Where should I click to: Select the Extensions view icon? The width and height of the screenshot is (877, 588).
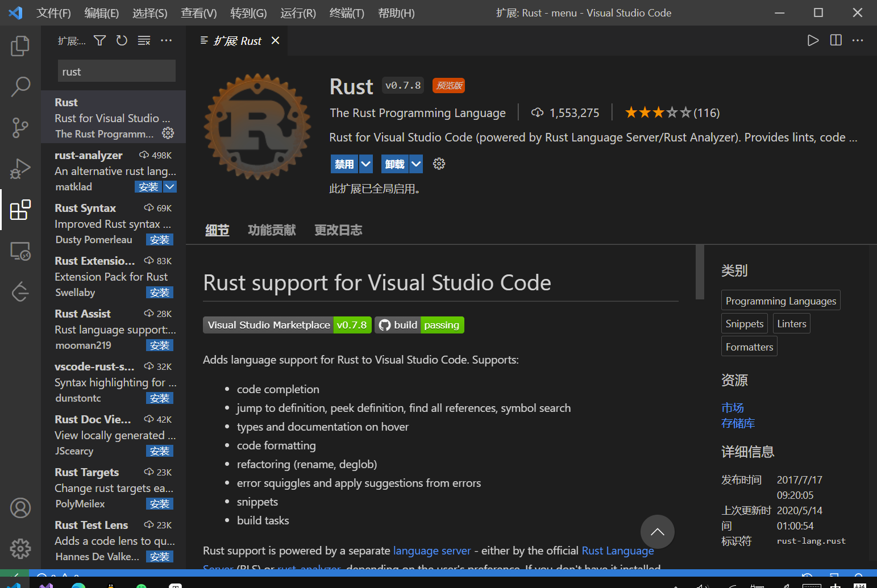point(20,210)
